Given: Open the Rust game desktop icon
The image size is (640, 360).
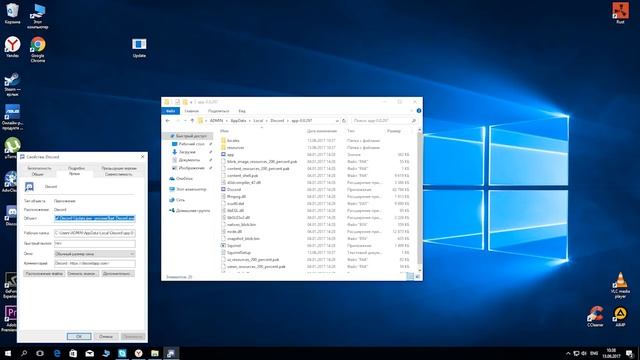Looking at the screenshot, I should coord(620,13).
